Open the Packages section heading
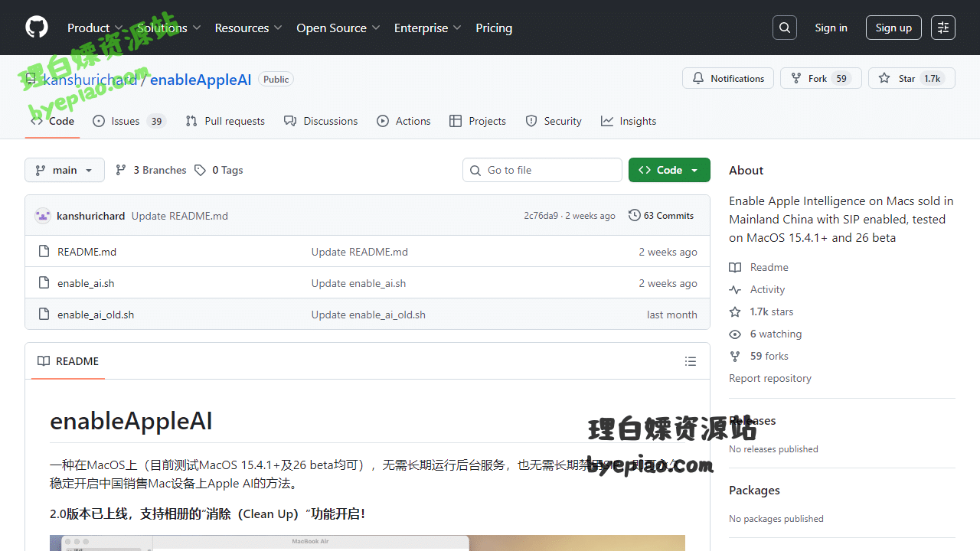980x551 pixels. click(754, 490)
